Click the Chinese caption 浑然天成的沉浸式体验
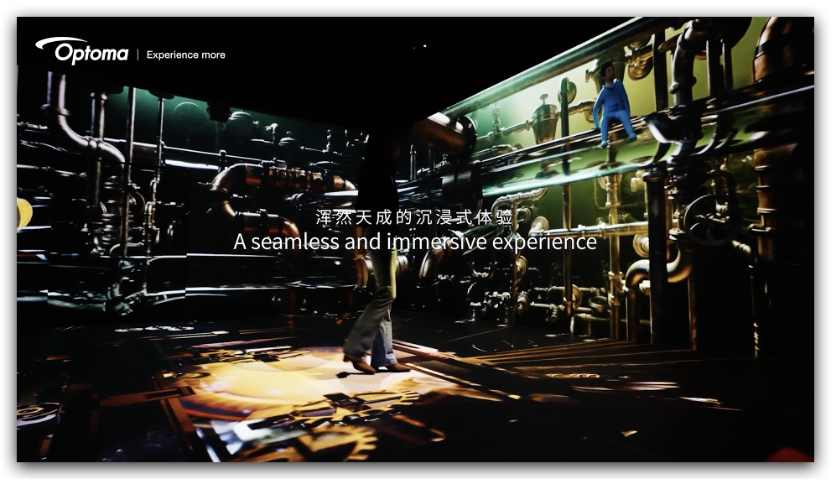Image resolution: width=832 pixels, height=480 pixels. click(x=414, y=217)
